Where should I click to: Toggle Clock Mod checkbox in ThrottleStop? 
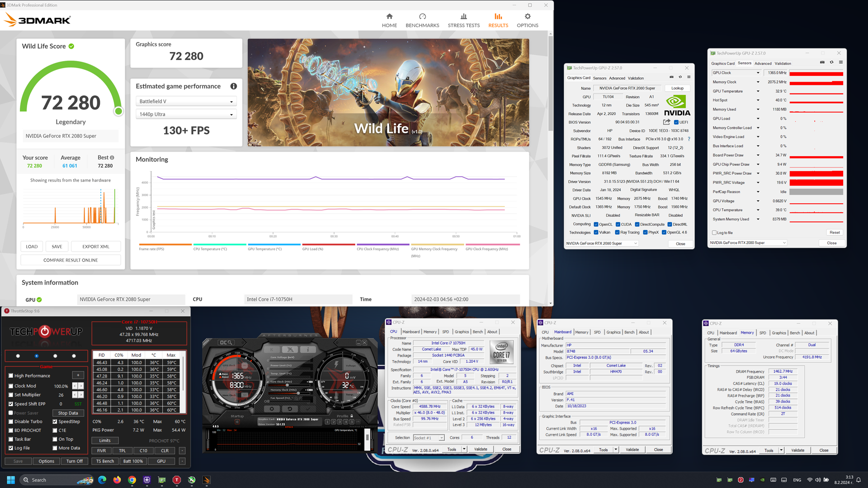(11, 386)
